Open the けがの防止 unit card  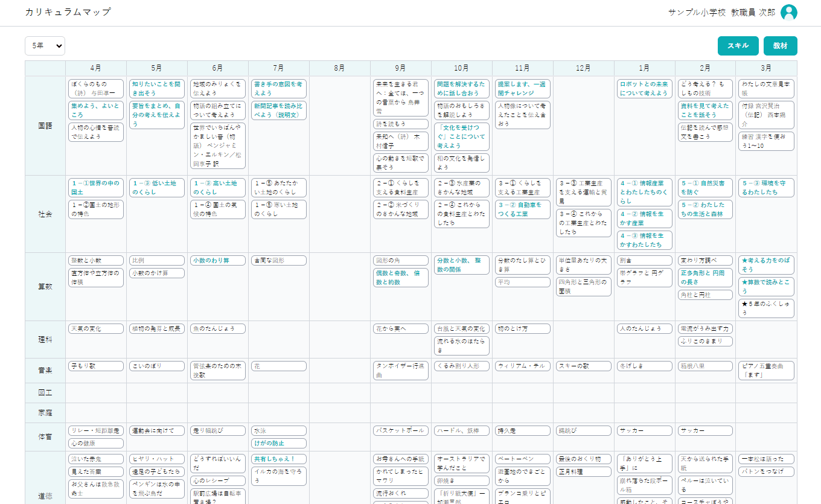tap(278, 444)
